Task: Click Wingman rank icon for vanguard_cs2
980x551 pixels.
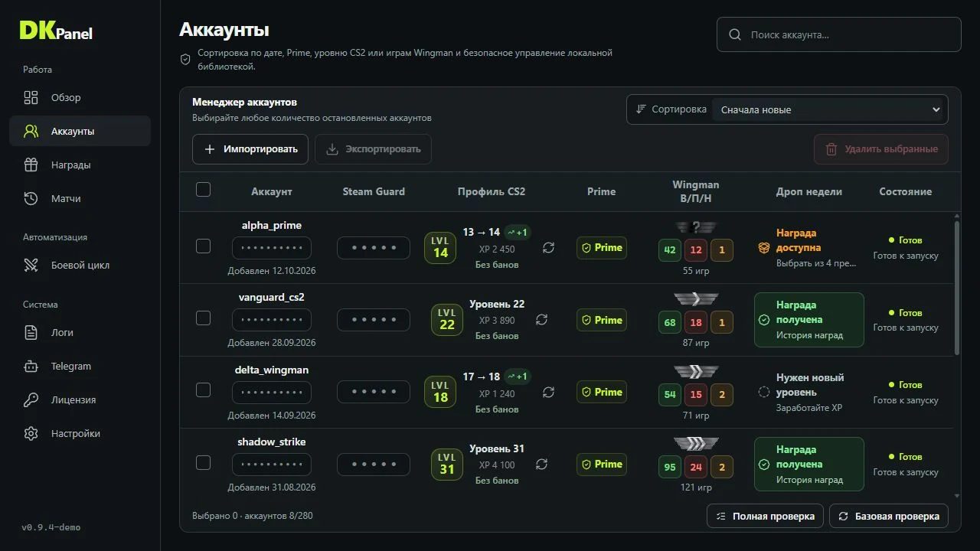Action: (696, 298)
